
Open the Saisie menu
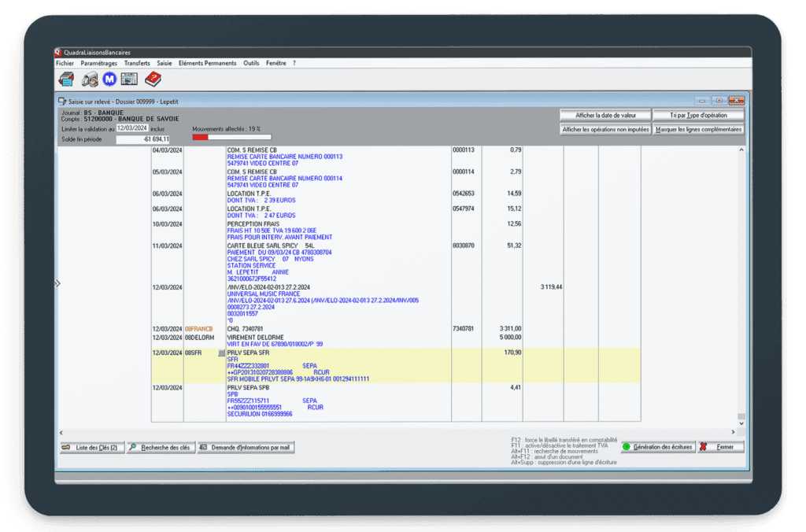(164, 63)
